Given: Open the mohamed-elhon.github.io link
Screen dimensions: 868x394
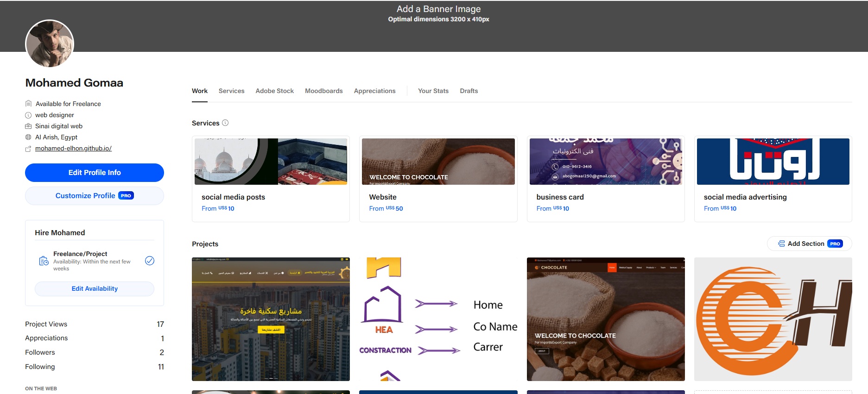Looking at the screenshot, I should [x=73, y=149].
